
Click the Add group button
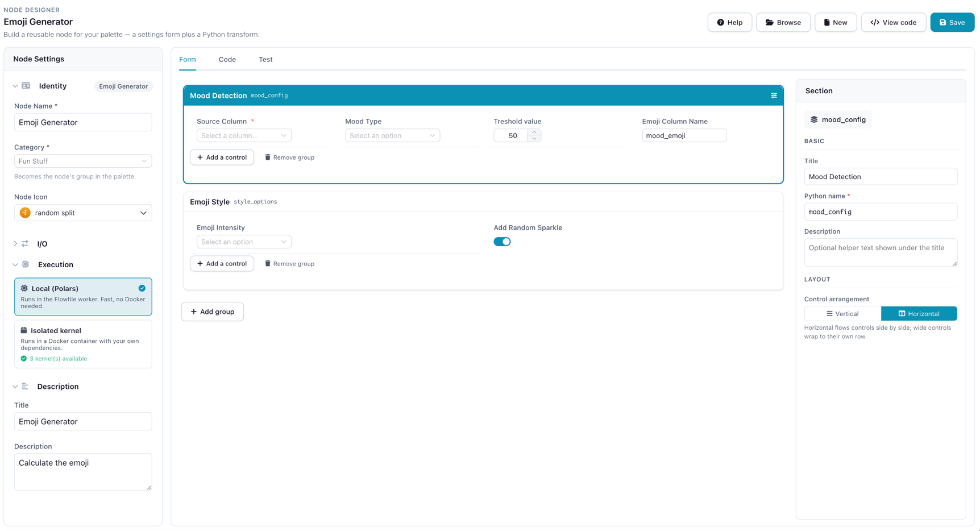coord(213,312)
